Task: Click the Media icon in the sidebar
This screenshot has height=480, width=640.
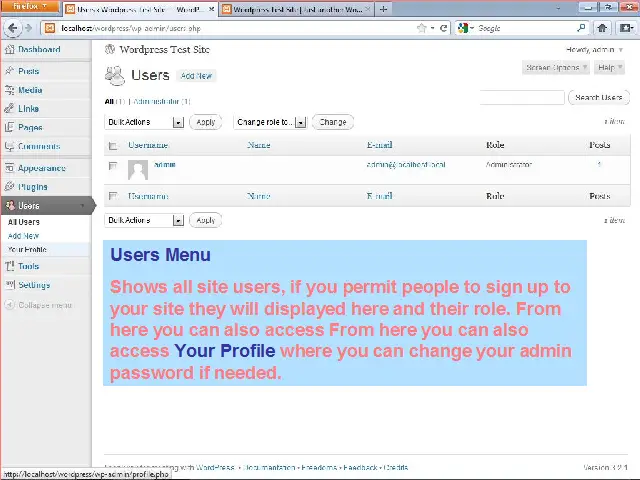Action: point(9,90)
